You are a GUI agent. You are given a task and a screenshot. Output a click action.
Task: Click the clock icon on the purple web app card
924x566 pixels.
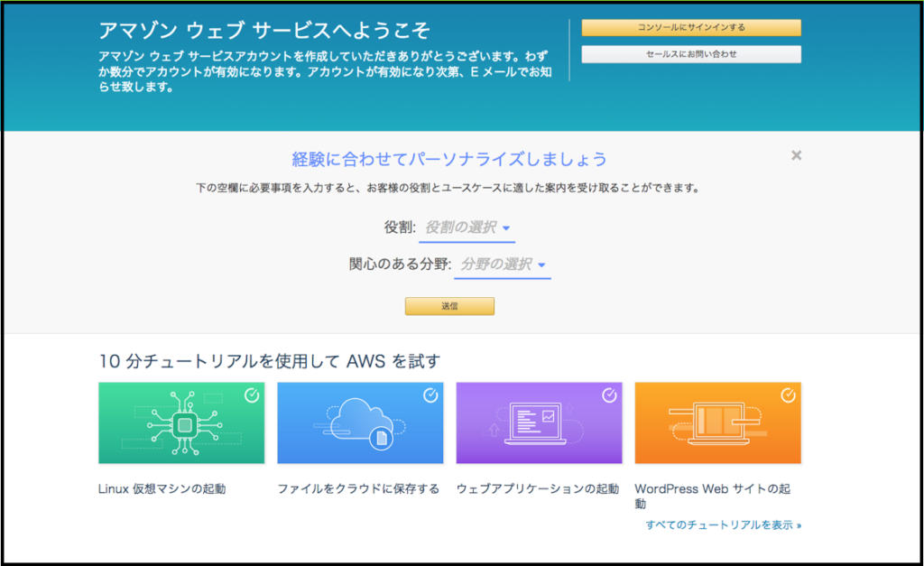tap(609, 395)
